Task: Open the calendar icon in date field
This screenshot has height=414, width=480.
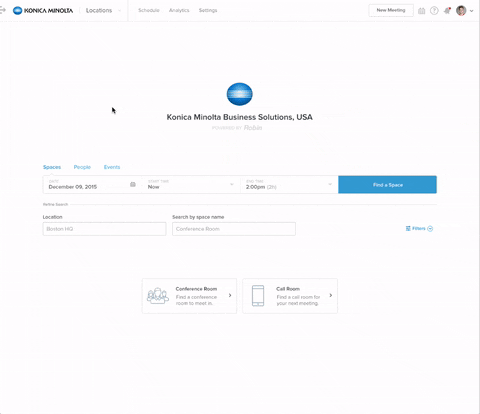Action: coord(133,184)
